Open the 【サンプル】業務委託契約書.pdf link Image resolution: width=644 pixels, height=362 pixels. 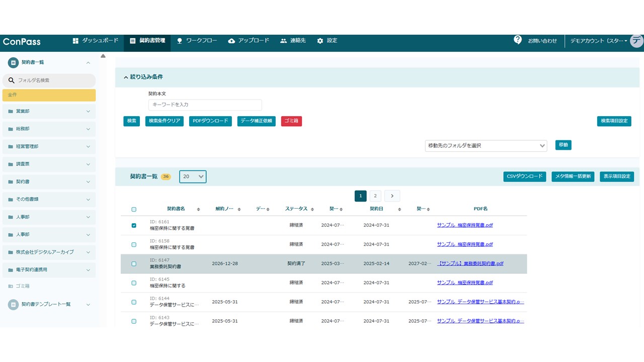click(x=470, y=263)
